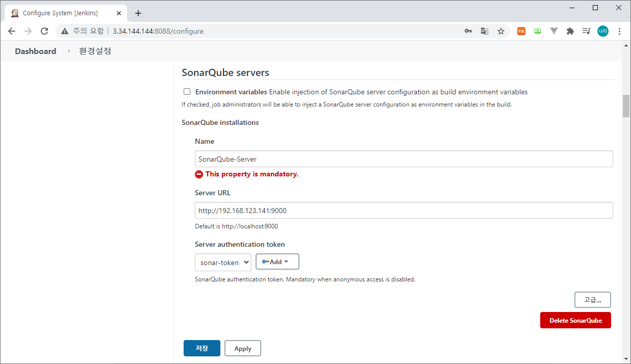Click the Jenkins favicon on the tab
631x364 pixels.
(x=15, y=13)
